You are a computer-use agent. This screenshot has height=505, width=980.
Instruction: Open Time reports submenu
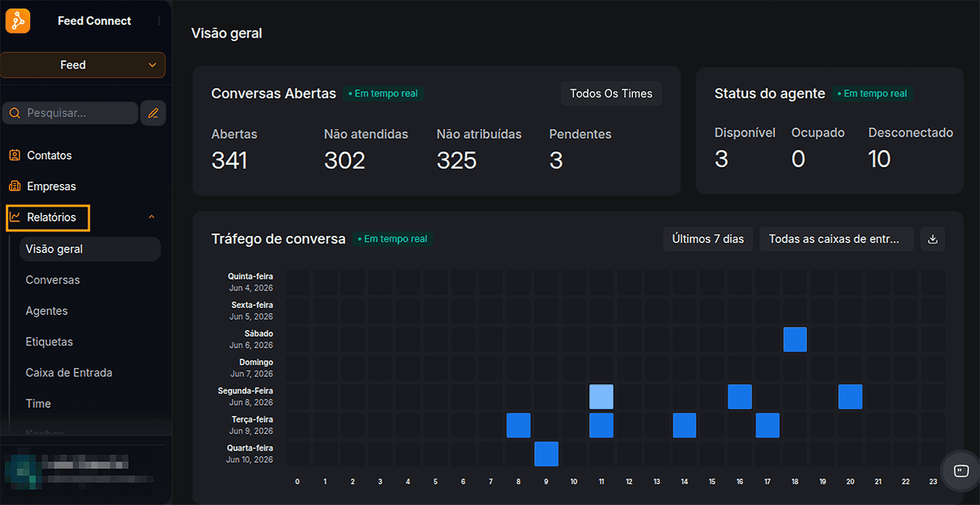pos(38,404)
